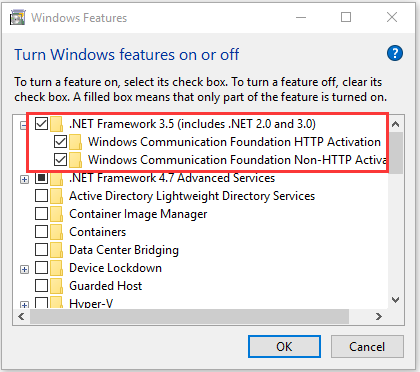420x372 pixels.
Task: Click the Container Image Manager folder icon
Action: (57, 214)
